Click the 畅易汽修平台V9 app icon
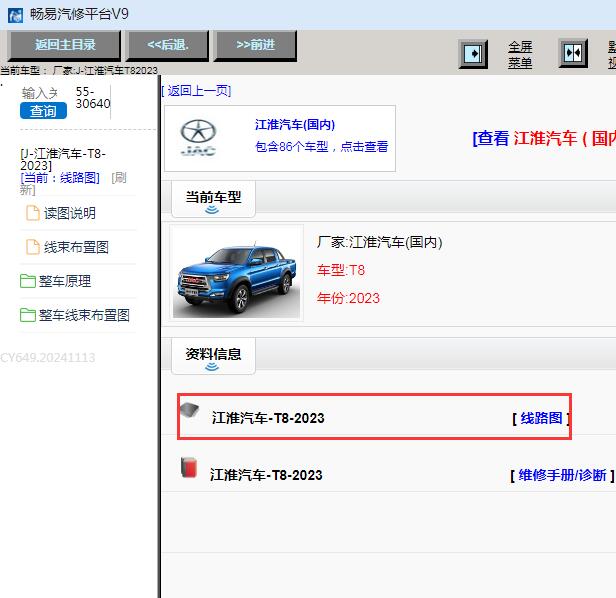616x598 pixels. coord(15,15)
